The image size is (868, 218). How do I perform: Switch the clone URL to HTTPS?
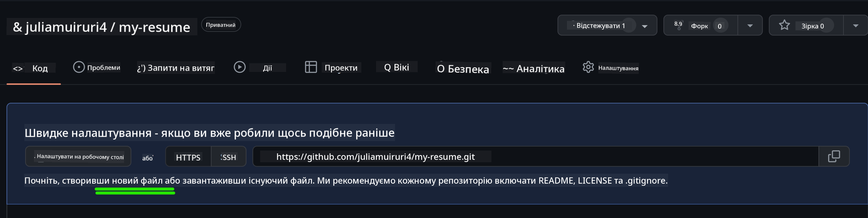point(188,157)
